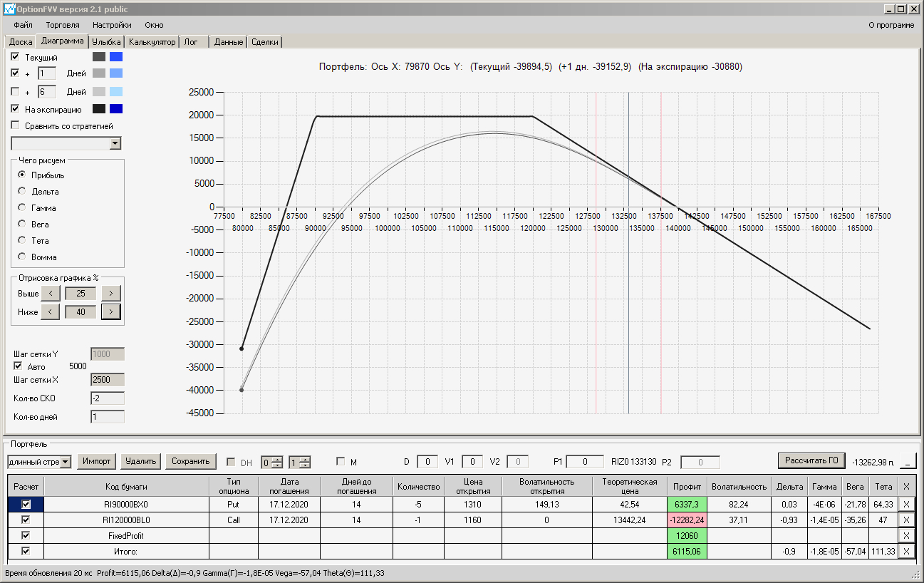Toggle the Авто grid step checkbox
924x583 pixels.
coord(19,367)
